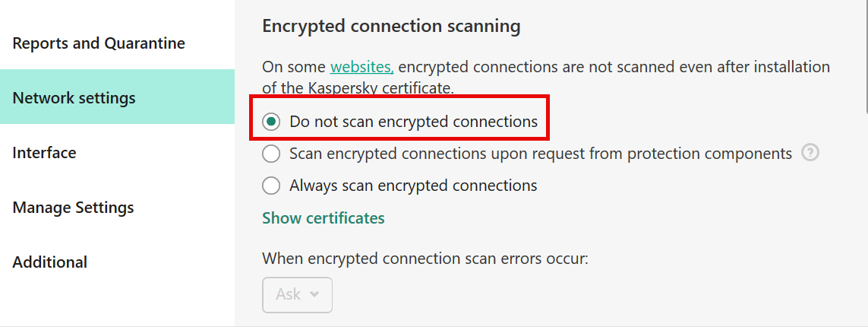868x327 pixels.
Task: Click 'When encrypted connection scan errors occur' label
Action: click(425, 259)
